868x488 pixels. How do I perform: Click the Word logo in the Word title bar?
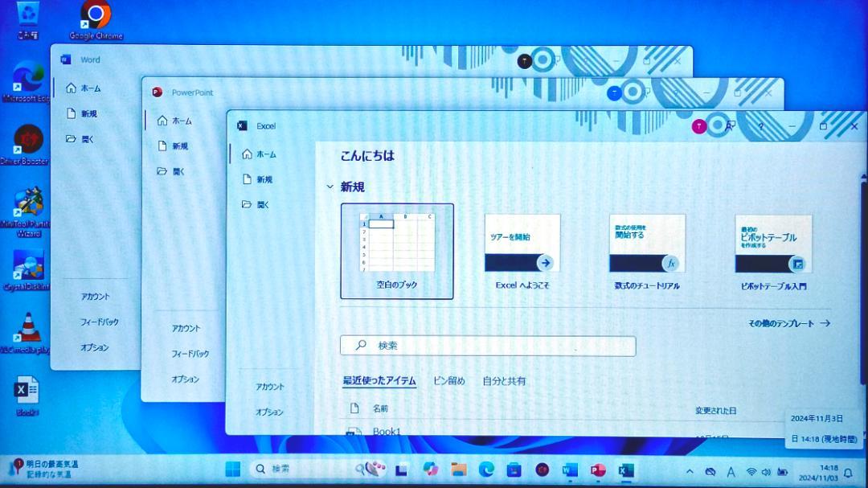(66, 59)
